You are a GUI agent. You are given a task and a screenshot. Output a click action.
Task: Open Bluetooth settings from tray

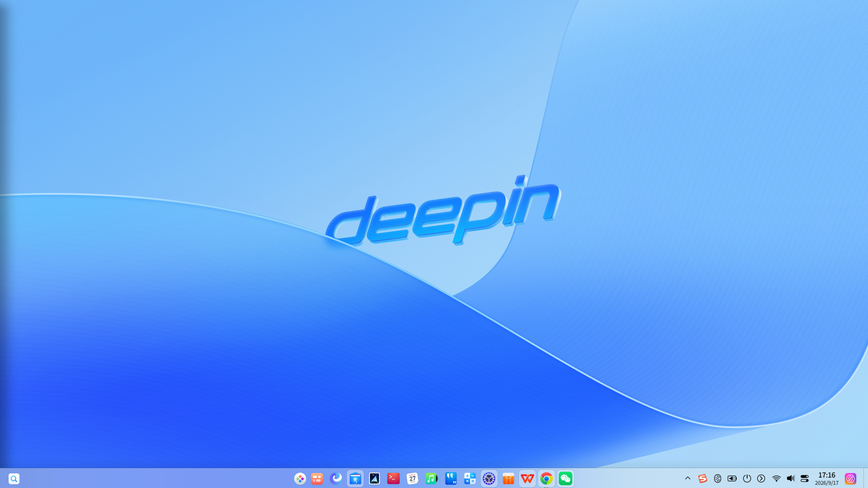(x=718, y=478)
